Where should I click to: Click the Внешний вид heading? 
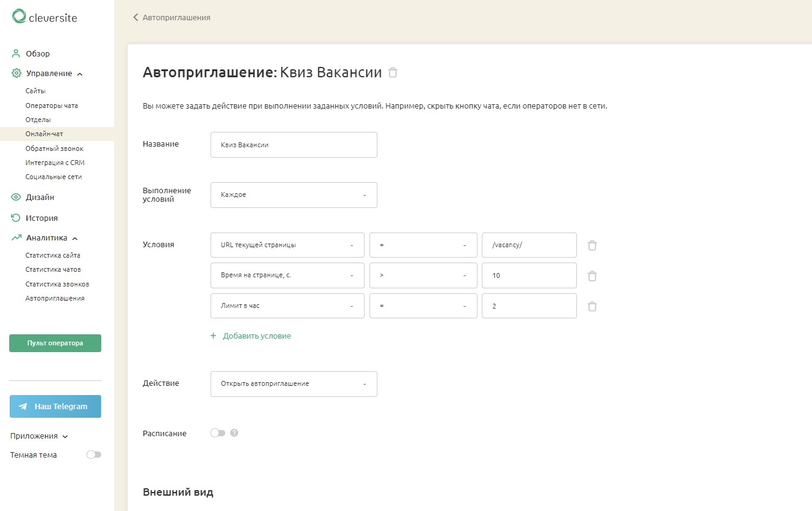(178, 492)
